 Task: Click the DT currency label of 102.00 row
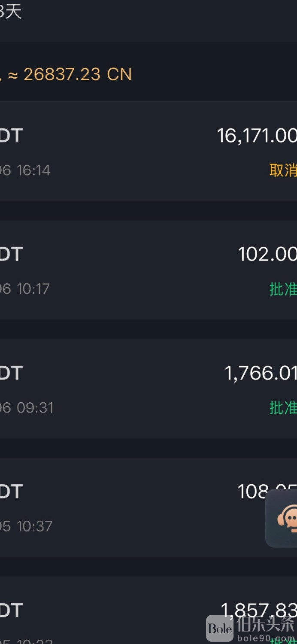11,254
